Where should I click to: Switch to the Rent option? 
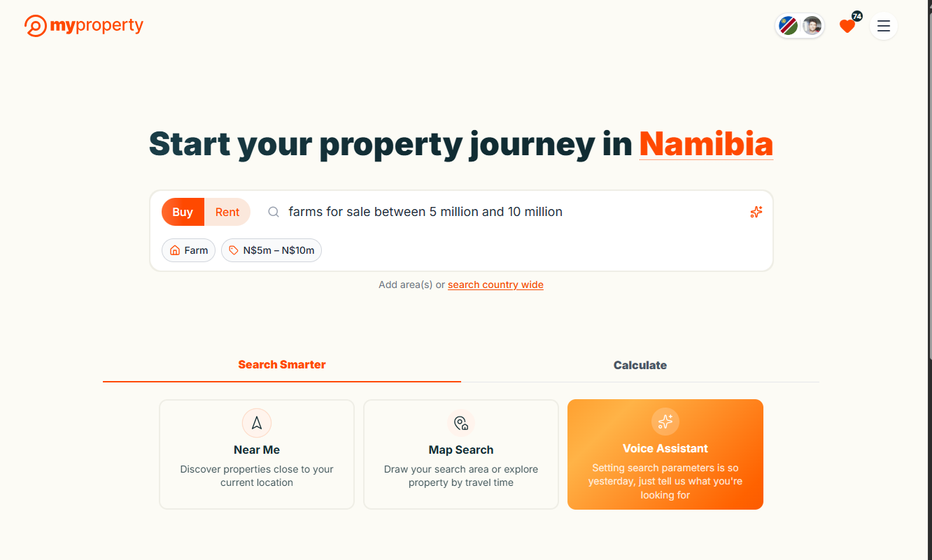[x=227, y=212]
